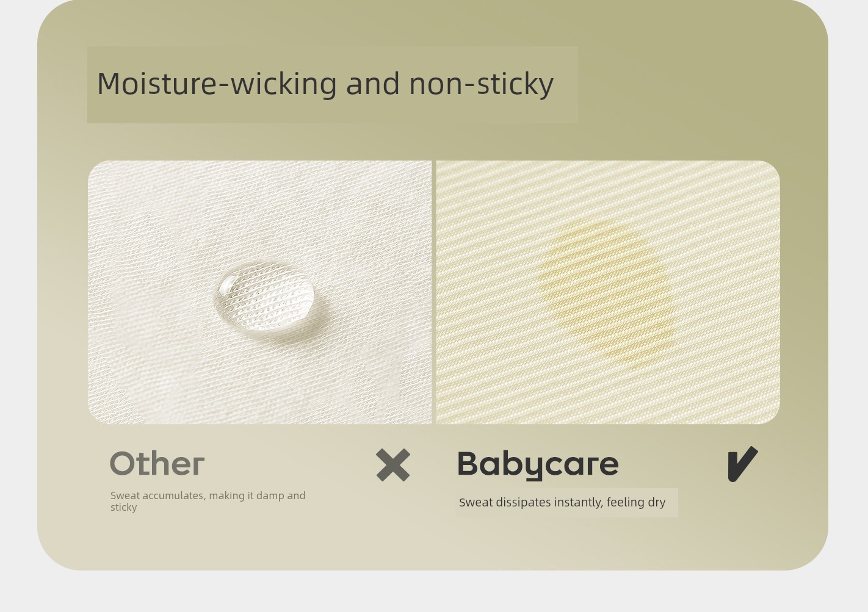Click the Sweat accumulates damp and sticky text
This screenshot has height=612, width=868.
pyautogui.click(x=208, y=501)
